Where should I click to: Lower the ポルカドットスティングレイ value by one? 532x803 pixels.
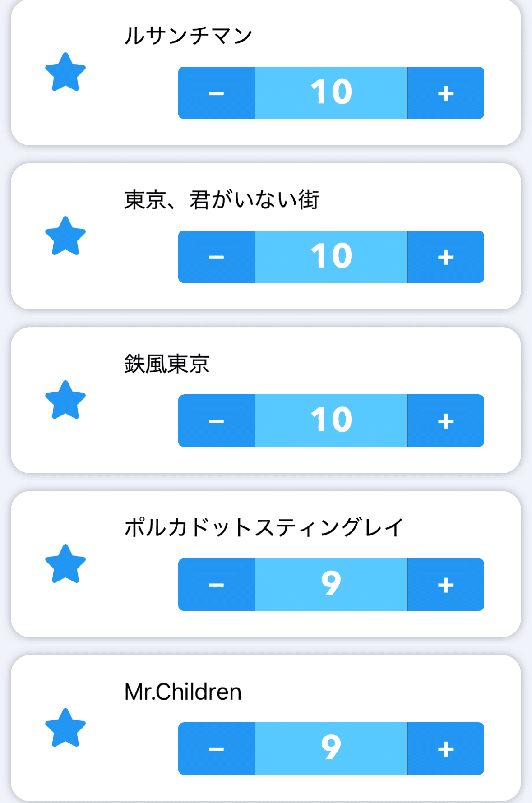[x=217, y=585]
